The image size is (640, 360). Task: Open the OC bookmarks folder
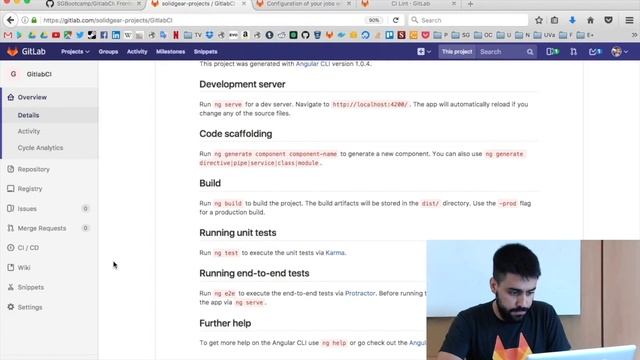pos(483,35)
